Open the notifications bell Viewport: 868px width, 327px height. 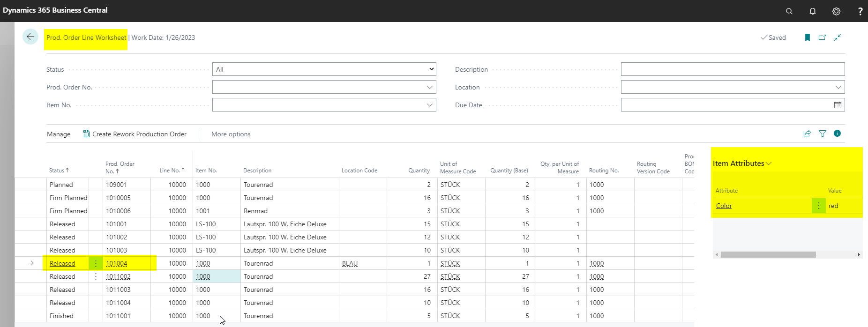tap(813, 11)
